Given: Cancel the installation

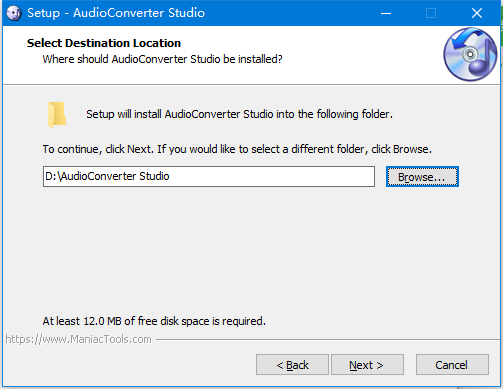Looking at the screenshot, I should click(x=452, y=365).
